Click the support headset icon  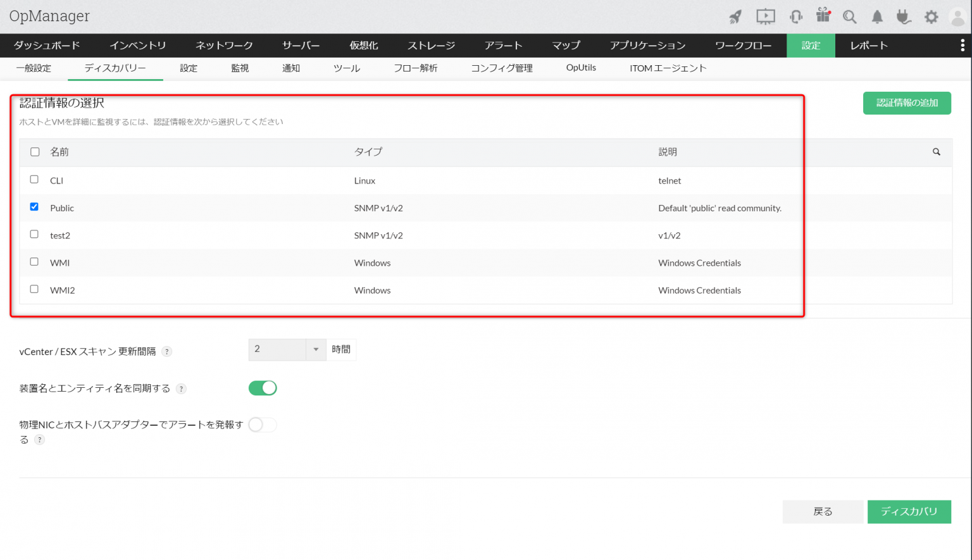[795, 16]
